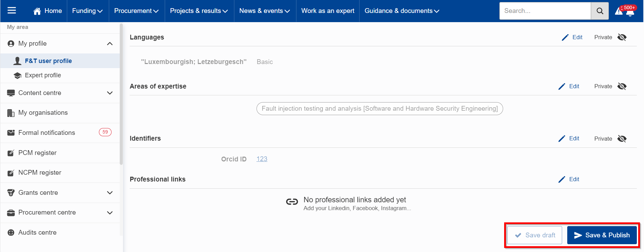The image size is (644, 252).
Task: Click the sidebar vertical scrollbar
Action: 121,94
